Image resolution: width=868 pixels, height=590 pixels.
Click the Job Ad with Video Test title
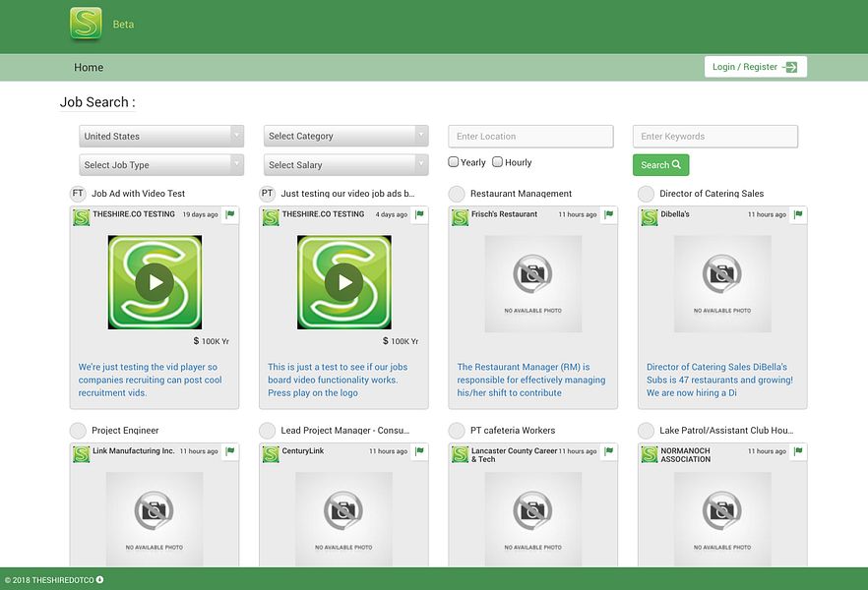(x=139, y=194)
